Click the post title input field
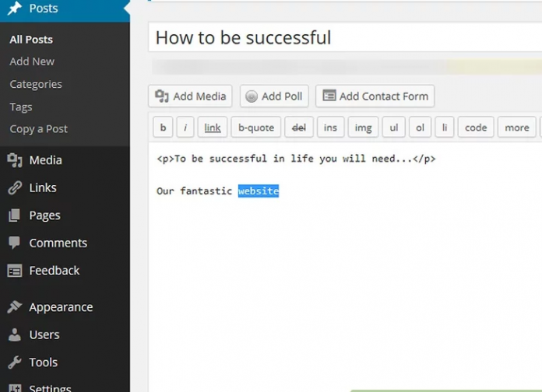Image resolution: width=542 pixels, height=392 pixels. [343, 37]
